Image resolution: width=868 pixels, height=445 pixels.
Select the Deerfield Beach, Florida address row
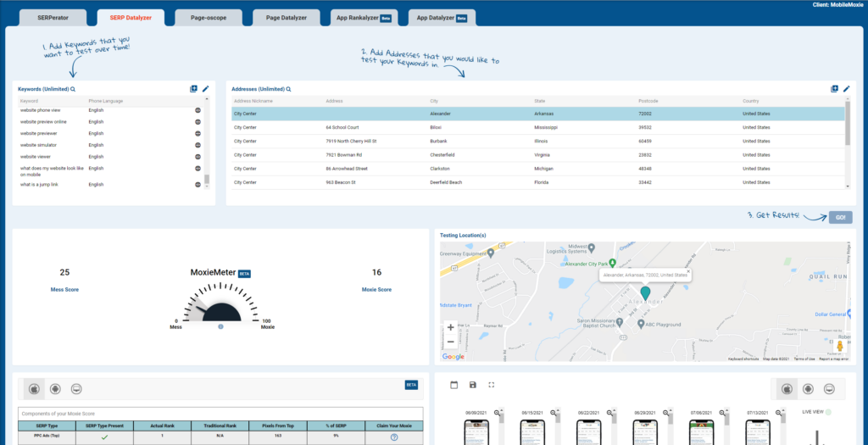click(538, 182)
